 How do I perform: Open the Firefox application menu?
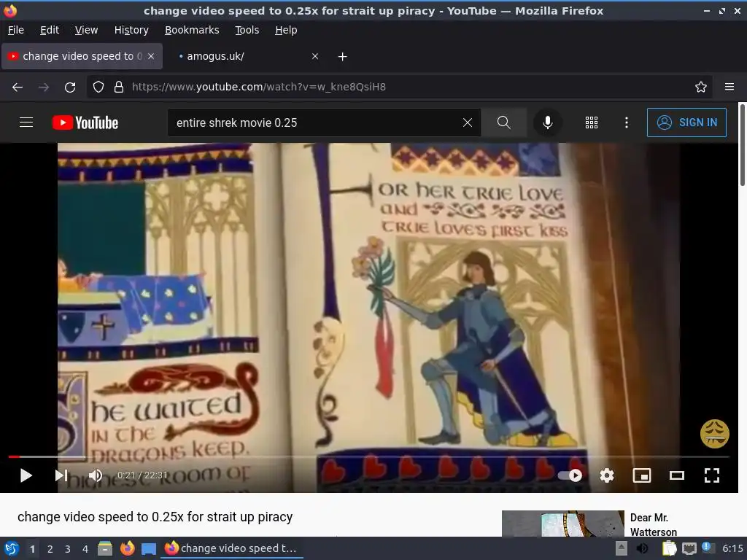coord(729,87)
